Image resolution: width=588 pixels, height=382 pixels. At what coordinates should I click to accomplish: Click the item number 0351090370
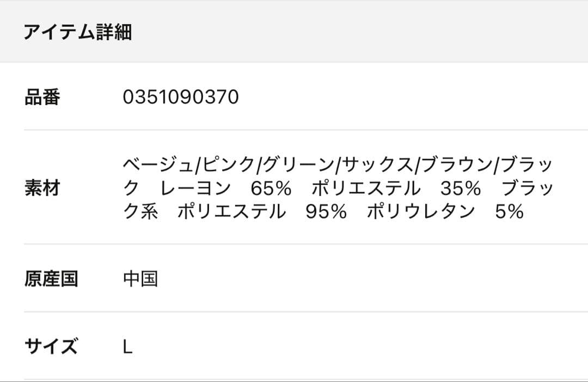(x=181, y=97)
